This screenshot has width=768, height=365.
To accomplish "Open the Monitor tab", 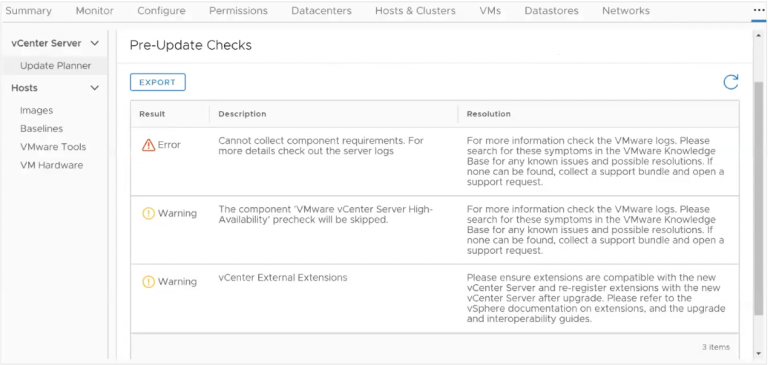I will point(95,11).
